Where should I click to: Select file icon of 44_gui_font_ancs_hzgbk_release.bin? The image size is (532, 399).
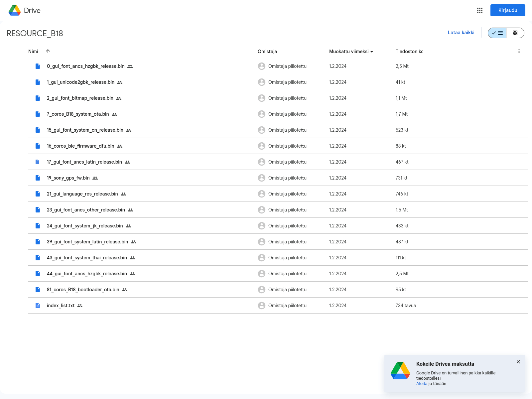coord(38,274)
